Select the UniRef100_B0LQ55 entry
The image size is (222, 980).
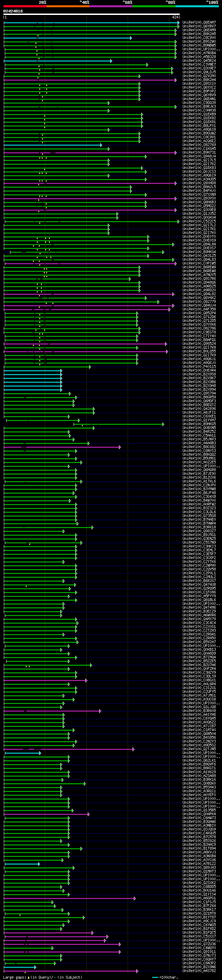click(x=199, y=351)
